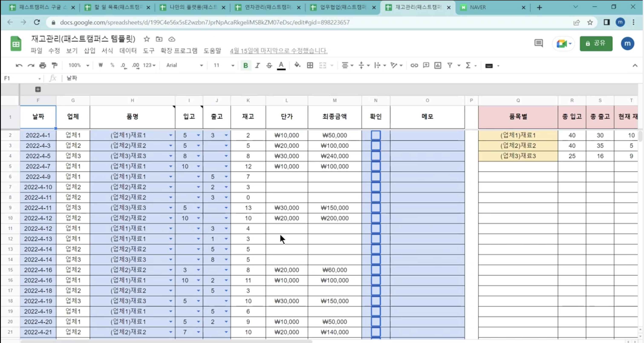Click the green 공유 share button
The image size is (644, 343).
(596, 43)
